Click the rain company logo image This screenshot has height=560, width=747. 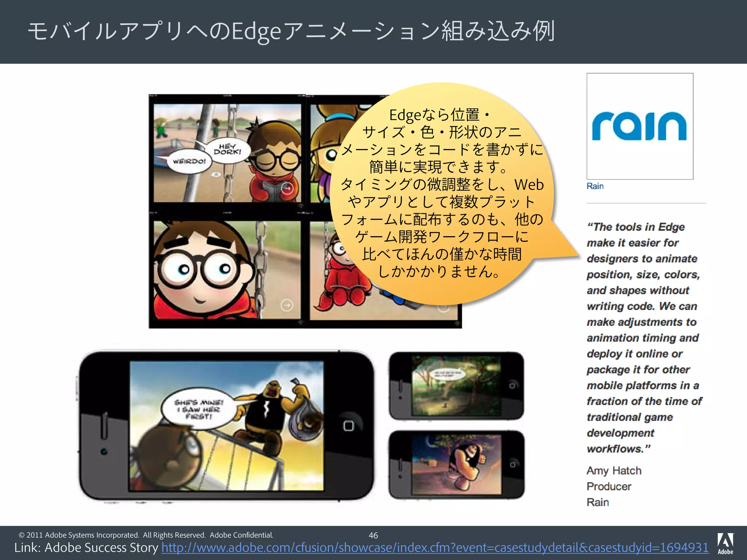(640, 126)
